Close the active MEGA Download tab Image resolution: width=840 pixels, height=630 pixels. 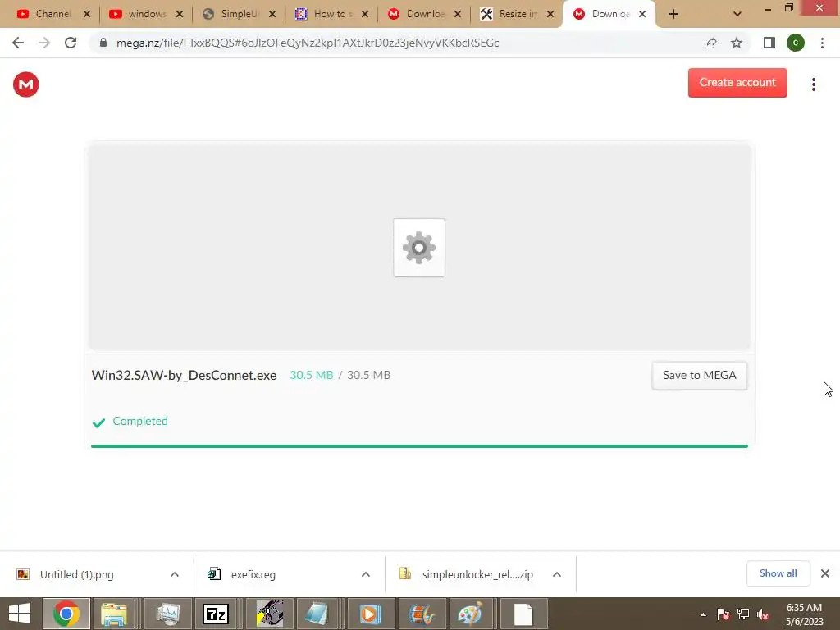pos(642,14)
